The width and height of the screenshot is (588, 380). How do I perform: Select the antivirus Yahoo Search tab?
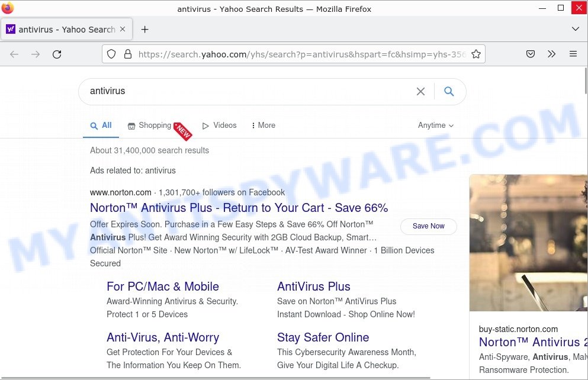[x=67, y=29]
